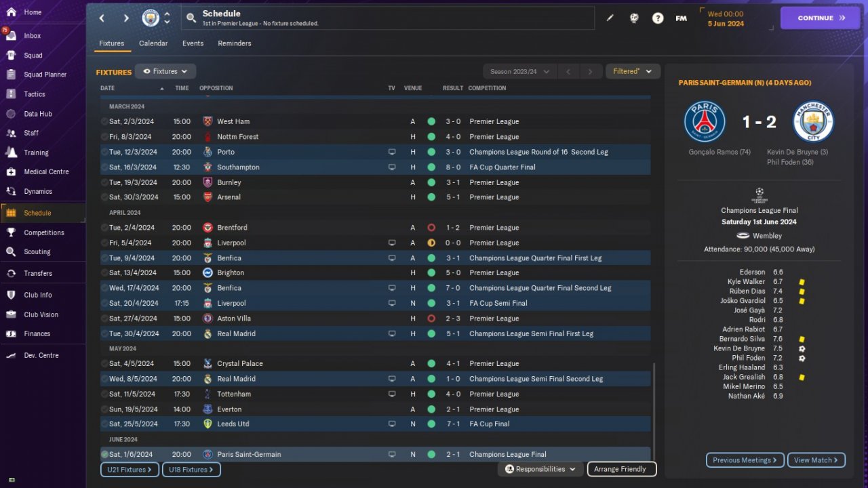Tick the Burnley row selector circle
This screenshot has height=488, width=868.
[x=104, y=182]
